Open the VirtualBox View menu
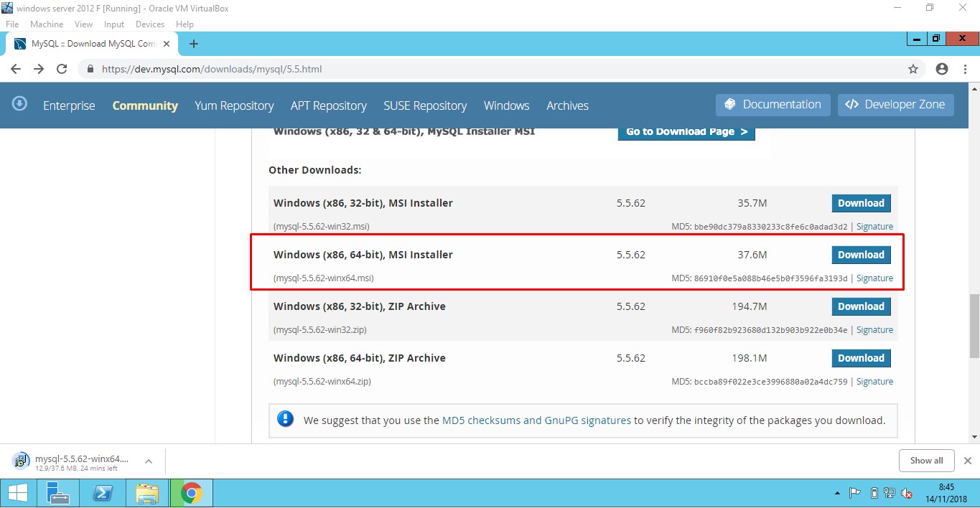 pyautogui.click(x=84, y=24)
